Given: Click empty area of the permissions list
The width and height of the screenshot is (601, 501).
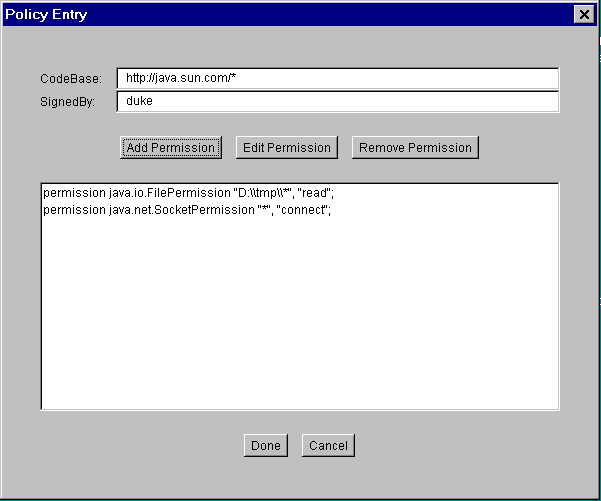Looking at the screenshot, I should (300, 320).
